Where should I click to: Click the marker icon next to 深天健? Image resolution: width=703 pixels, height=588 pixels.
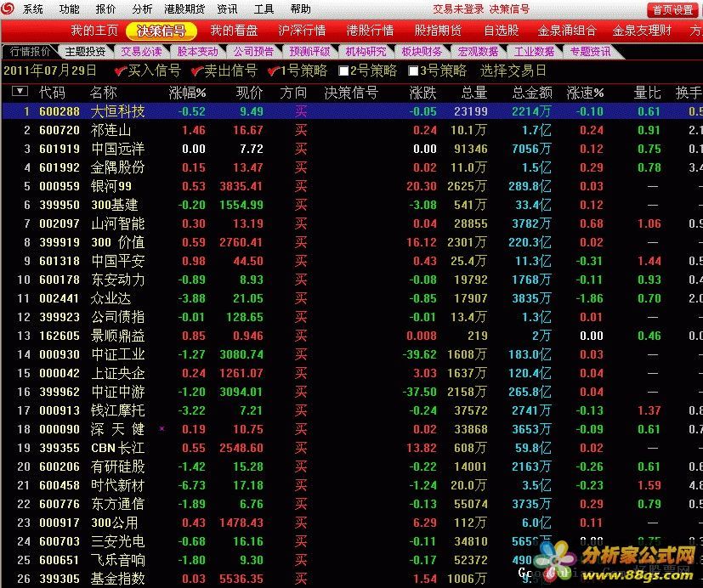click(x=162, y=429)
